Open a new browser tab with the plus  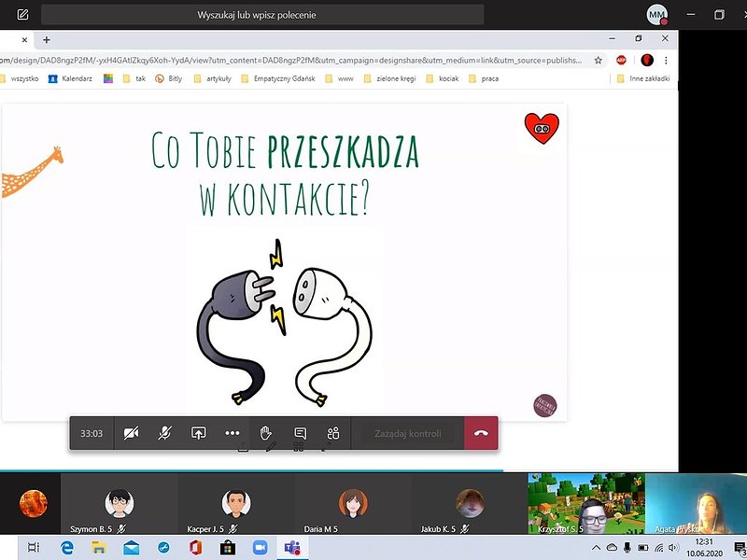click(x=46, y=40)
